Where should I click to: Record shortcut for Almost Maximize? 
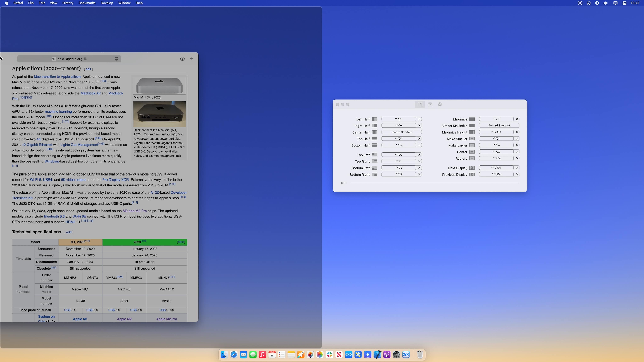[499, 126]
